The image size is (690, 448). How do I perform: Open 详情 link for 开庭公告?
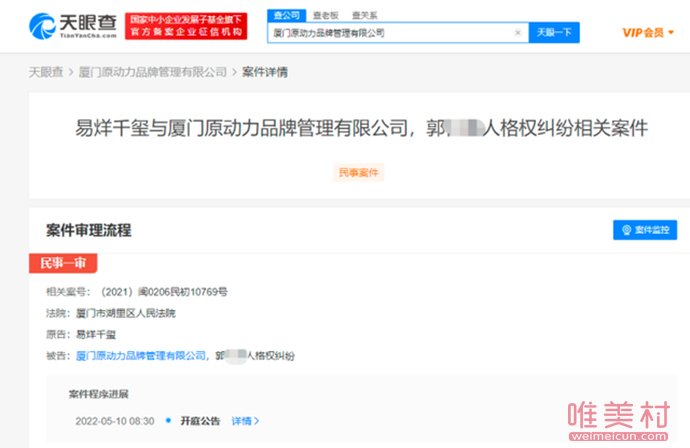[245, 421]
